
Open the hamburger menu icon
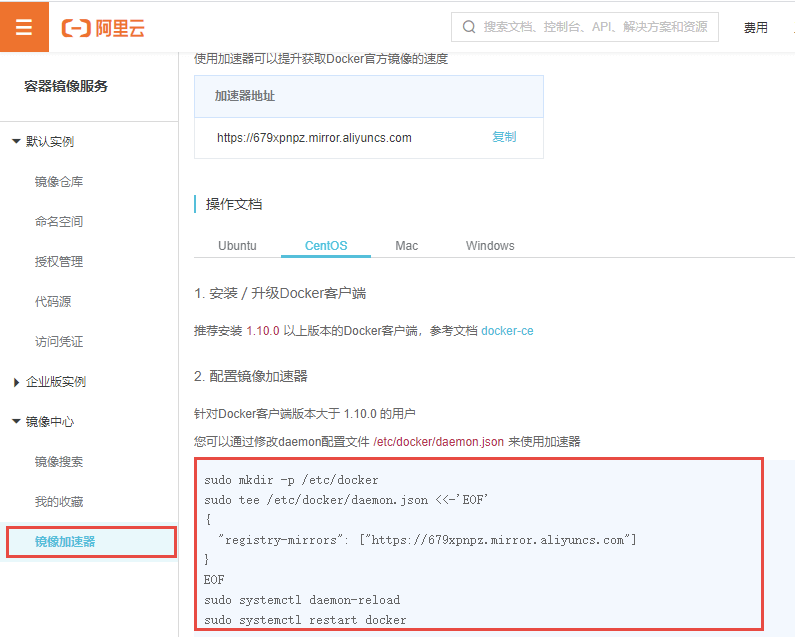tap(24, 27)
